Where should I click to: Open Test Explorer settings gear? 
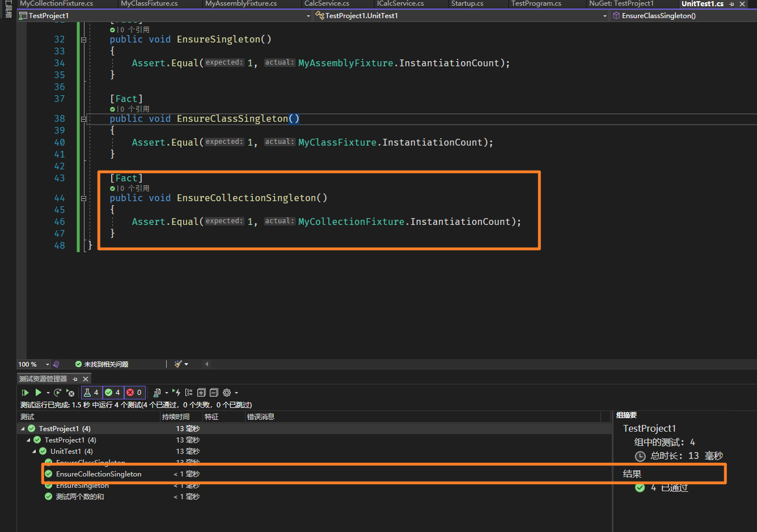pos(227,393)
